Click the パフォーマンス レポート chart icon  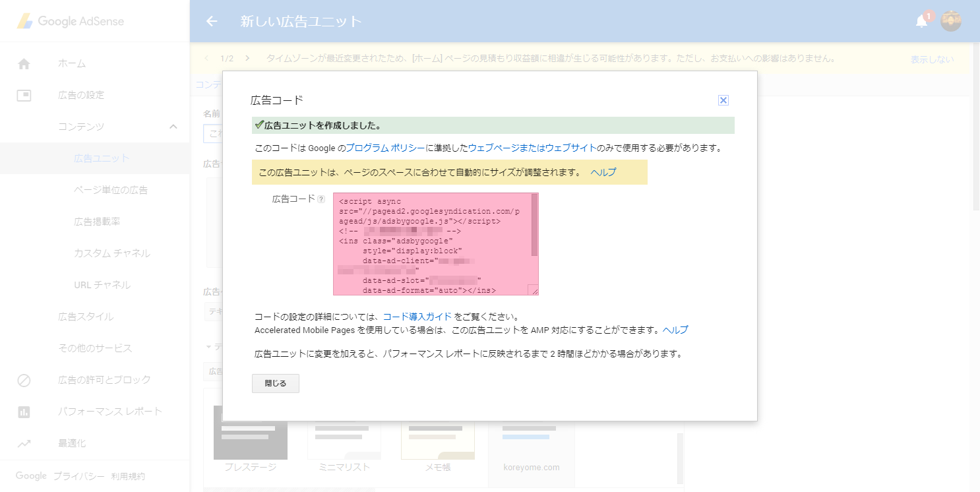point(24,412)
